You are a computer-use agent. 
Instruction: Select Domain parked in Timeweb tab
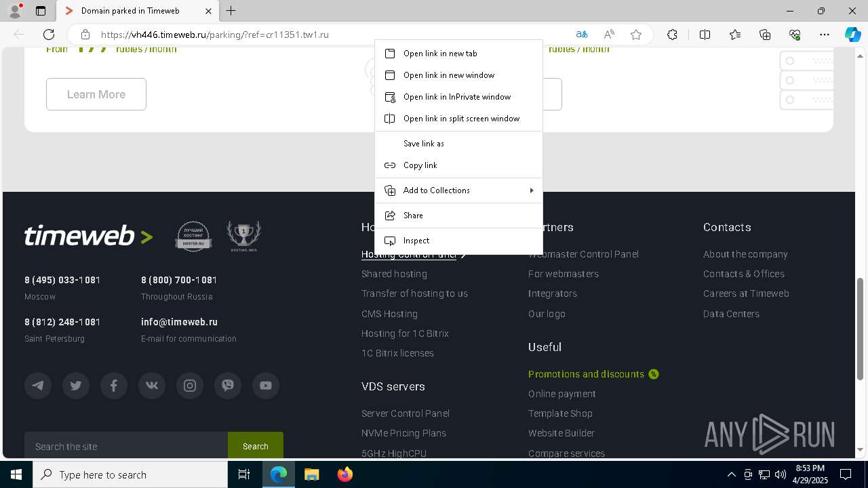pyautogui.click(x=137, y=11)
